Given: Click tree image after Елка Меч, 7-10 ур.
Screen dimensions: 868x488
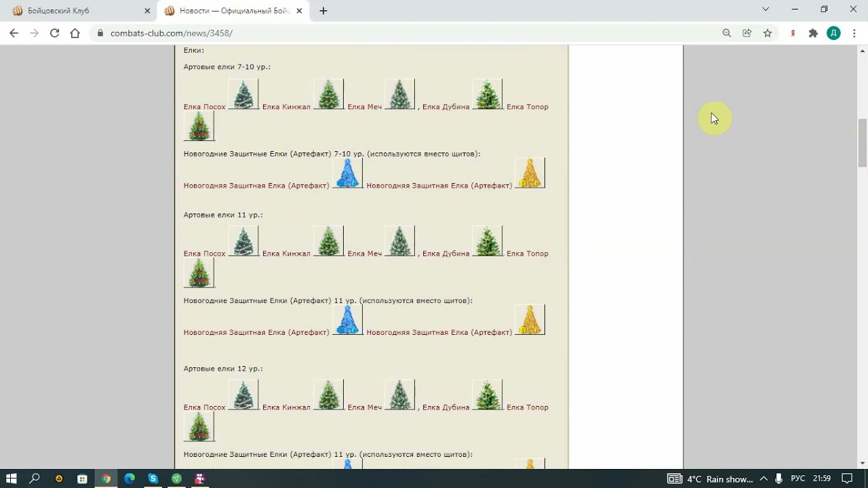Looking at the screenshot, I should [400, 94].
